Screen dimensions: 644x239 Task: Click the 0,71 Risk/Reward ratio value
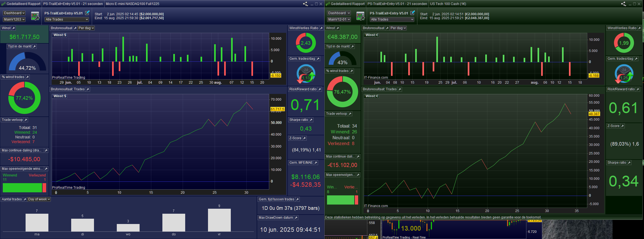pos(305,105)
